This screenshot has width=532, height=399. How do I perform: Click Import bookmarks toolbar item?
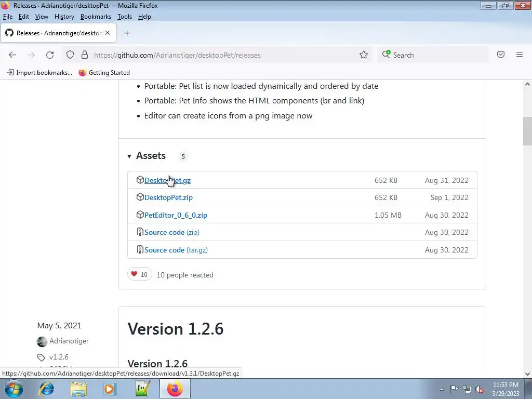(39, 73)
